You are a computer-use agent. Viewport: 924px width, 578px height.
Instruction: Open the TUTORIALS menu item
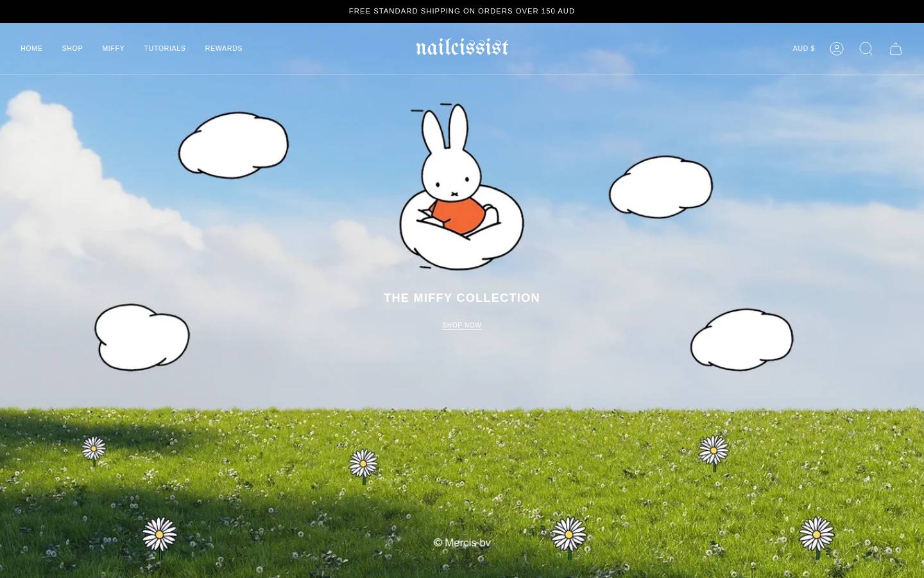click(164, 49)
